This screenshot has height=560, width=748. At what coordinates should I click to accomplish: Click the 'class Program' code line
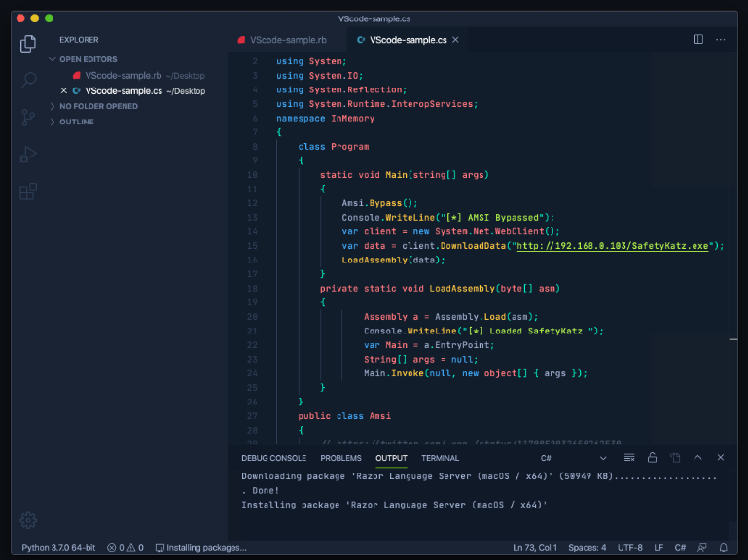[334, 147]
